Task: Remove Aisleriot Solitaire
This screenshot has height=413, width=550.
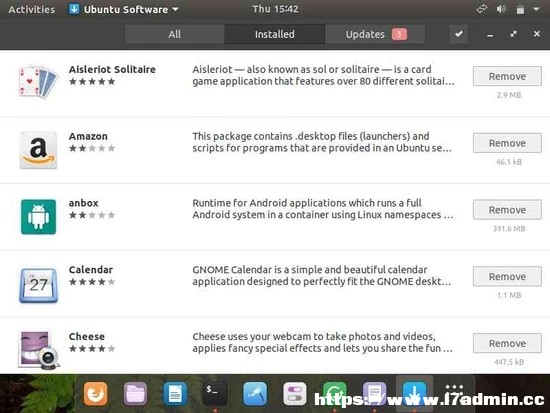Action: [x=507, y=76]
